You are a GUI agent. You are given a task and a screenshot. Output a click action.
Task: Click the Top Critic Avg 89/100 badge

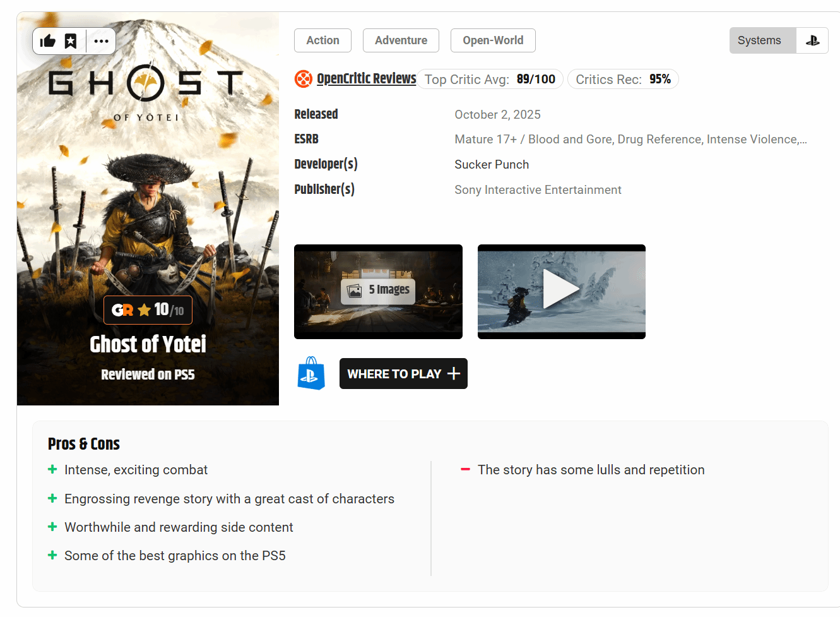tap(490, 79)
